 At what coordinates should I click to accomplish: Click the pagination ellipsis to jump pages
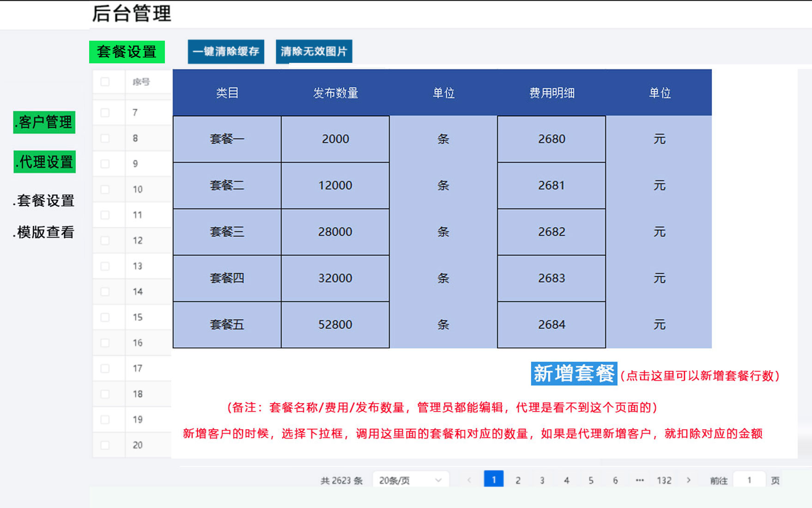[639, 480]
